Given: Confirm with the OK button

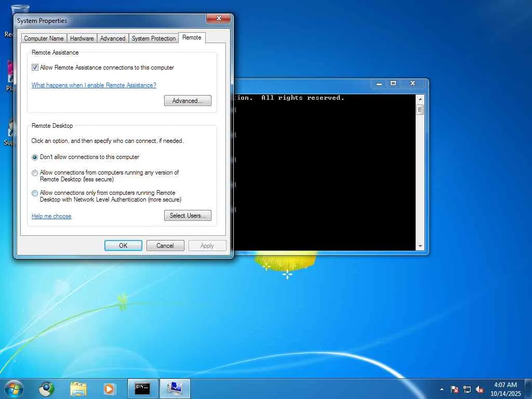Looking at the screenshot, I should point(123,245).
